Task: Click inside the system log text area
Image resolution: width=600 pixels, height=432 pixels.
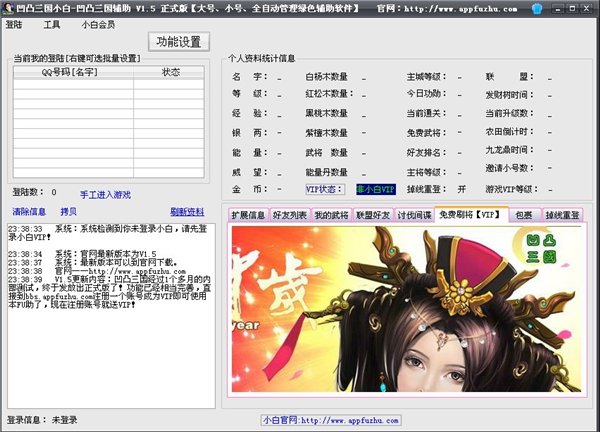Action: click(111, 316)
